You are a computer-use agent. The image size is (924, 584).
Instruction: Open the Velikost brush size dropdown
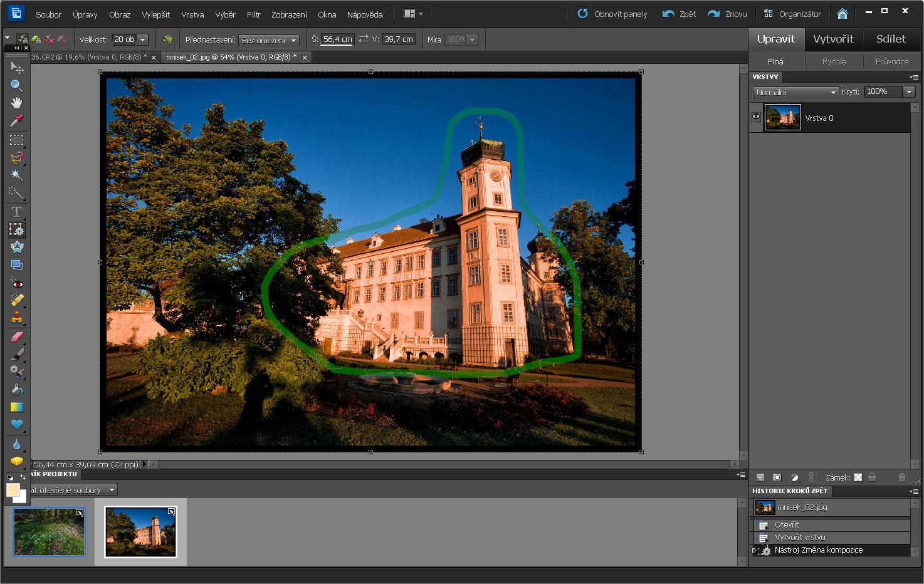tap(143, 39)
